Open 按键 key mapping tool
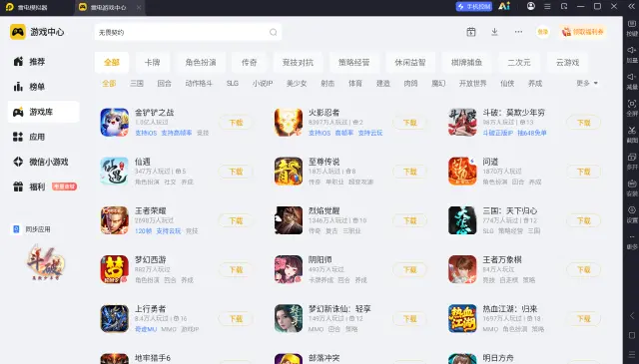The width and height of the screenshot is (639, 364). [x=632, y=28]
